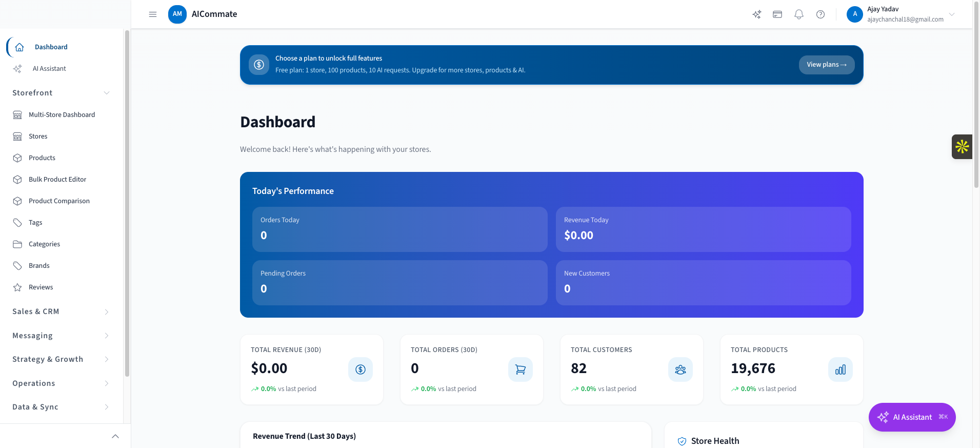
Task: Click the View plans button
Action: [x=827, y=65]
